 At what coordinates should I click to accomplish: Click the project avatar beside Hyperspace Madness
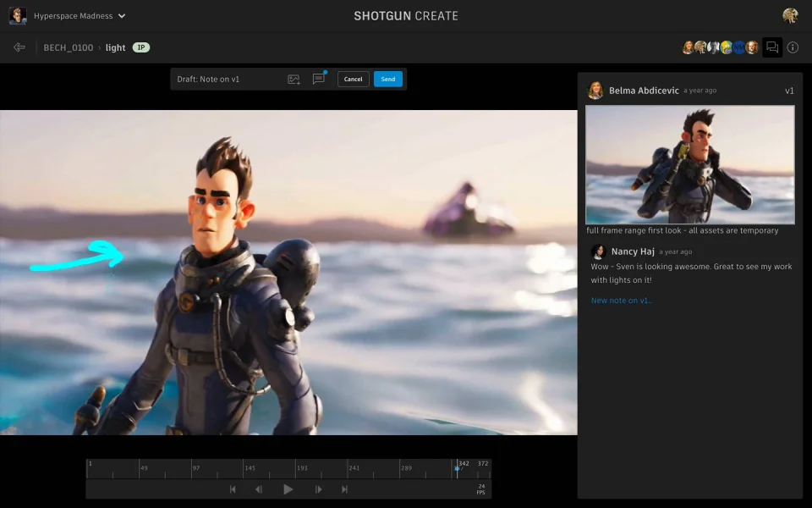point(18,15)
